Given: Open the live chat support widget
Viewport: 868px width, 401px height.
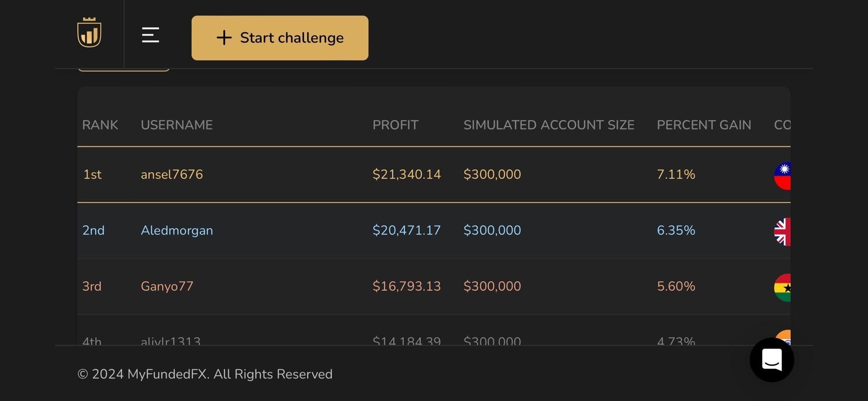Looking at the screenshot, I should (772, 360).
